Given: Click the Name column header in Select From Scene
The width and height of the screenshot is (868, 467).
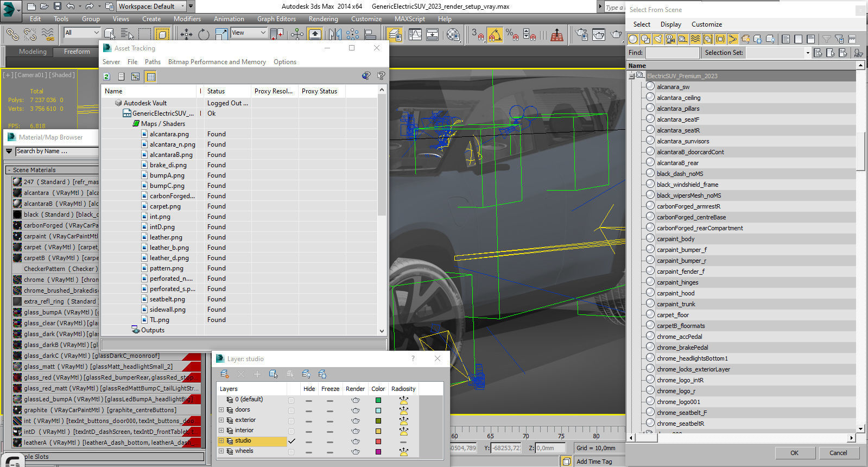Looking at the screenshot, I should [742, 66].
